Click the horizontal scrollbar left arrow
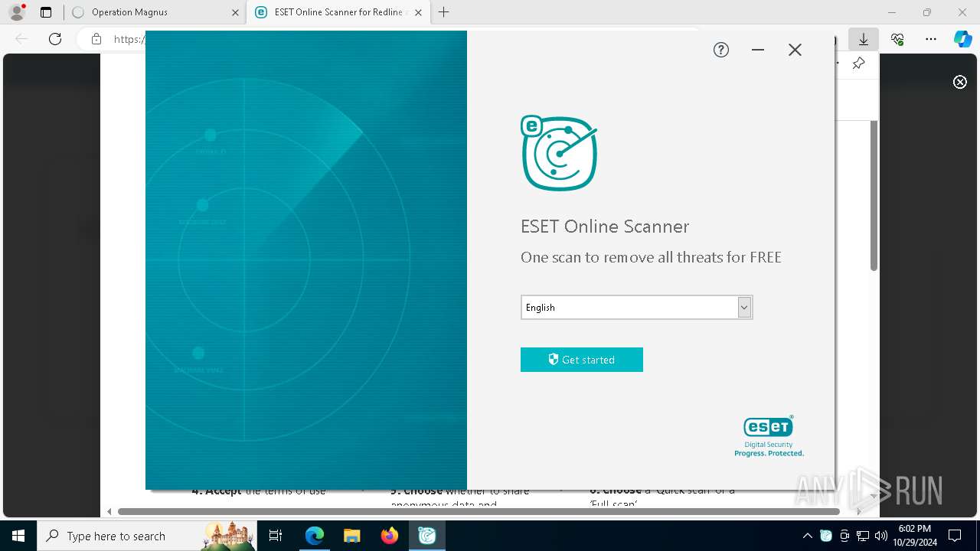 pos(109,511)
